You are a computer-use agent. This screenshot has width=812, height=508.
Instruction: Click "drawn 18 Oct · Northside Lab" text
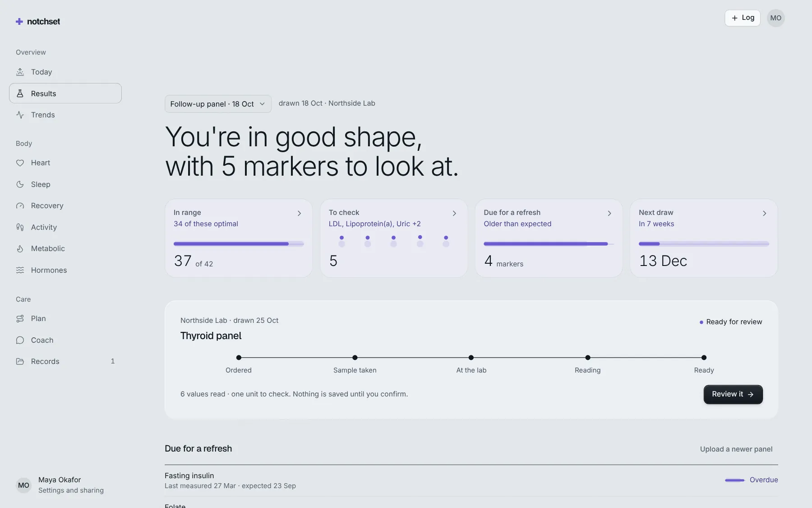[327, 103]
